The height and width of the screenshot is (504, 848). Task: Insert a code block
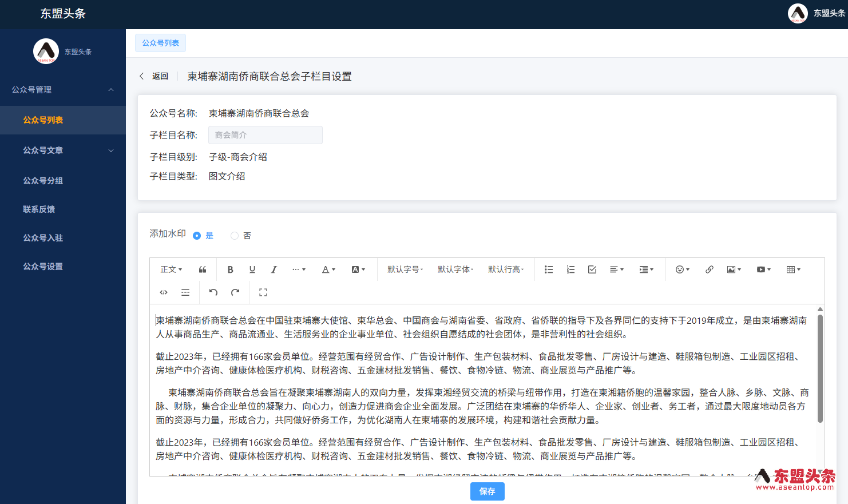(x=164, y=292)
